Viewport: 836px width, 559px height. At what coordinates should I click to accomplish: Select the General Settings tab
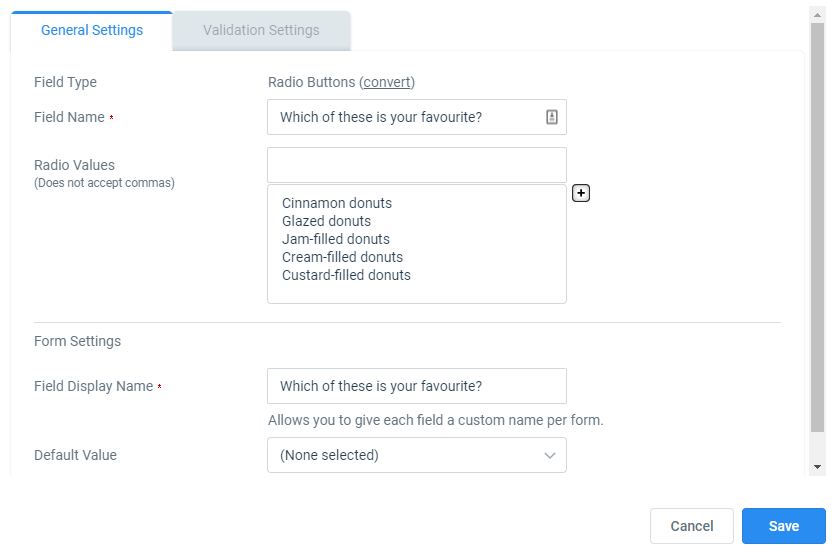92,30
